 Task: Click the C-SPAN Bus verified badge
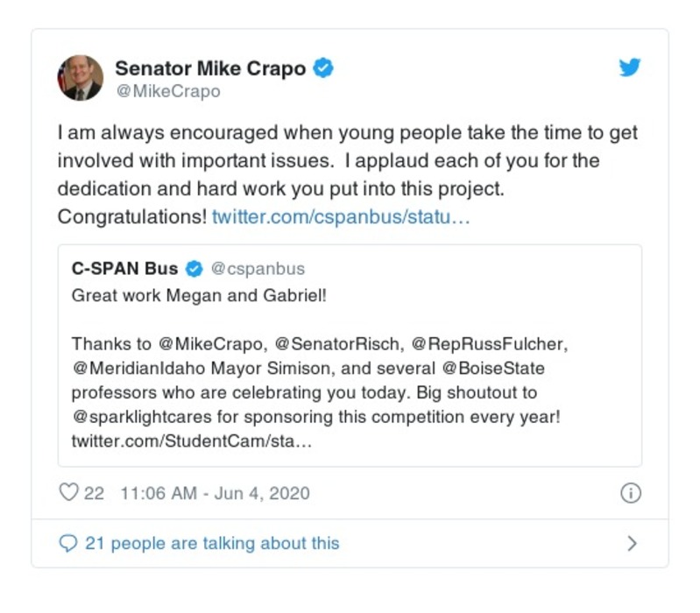tap(194, 269)
